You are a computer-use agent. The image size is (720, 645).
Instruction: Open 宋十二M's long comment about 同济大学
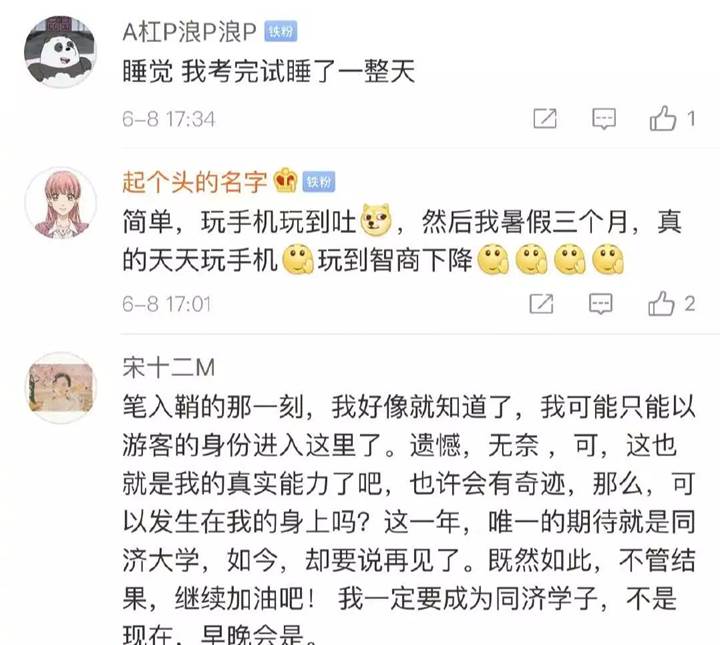coord(409,521)
